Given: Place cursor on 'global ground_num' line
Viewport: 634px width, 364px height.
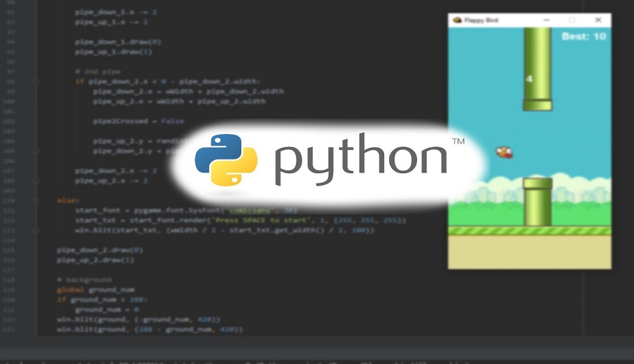Looking at the screenshot, I should pyautogui.click(x=90, y=289).
